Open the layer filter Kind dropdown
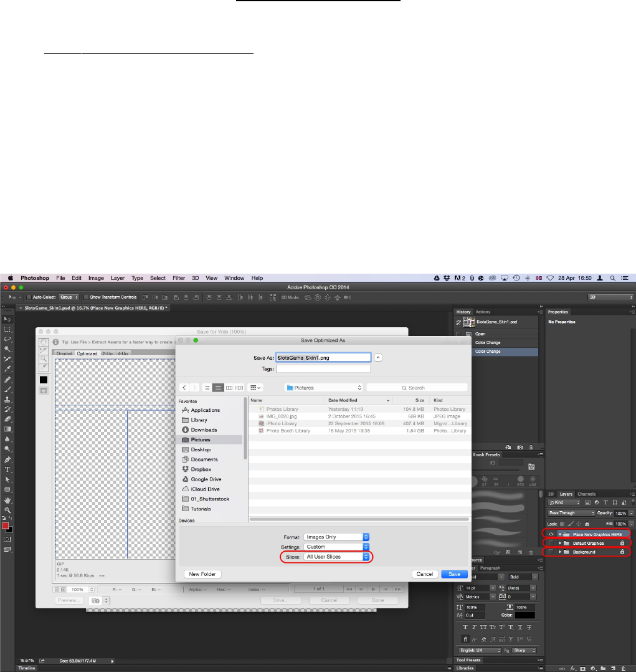This screenshot has width=636, height=672. pos(564,502)
